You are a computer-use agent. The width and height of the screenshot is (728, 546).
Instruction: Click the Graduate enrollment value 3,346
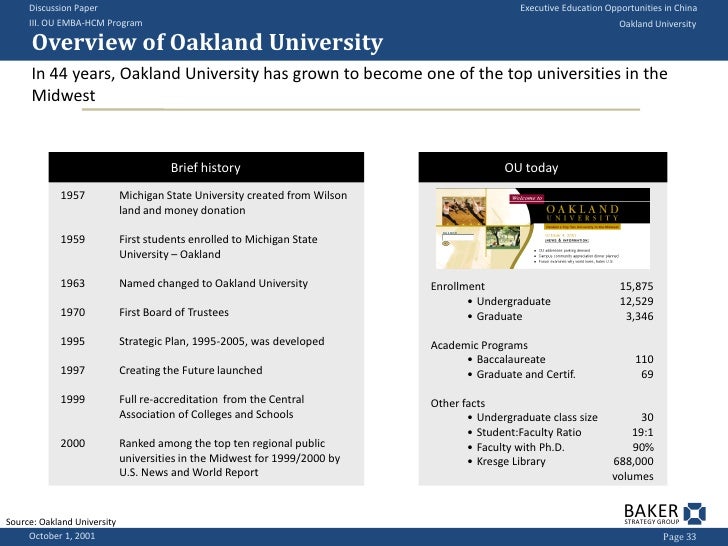click(x=639, y=316)
